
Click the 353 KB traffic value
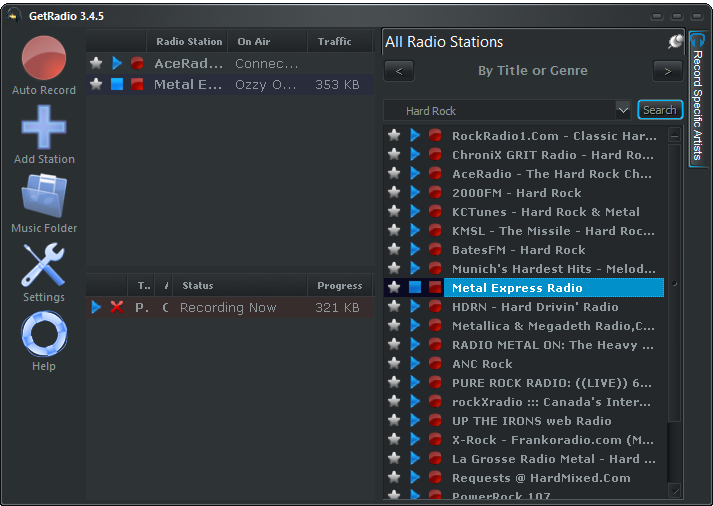click(x=337, y=85)
